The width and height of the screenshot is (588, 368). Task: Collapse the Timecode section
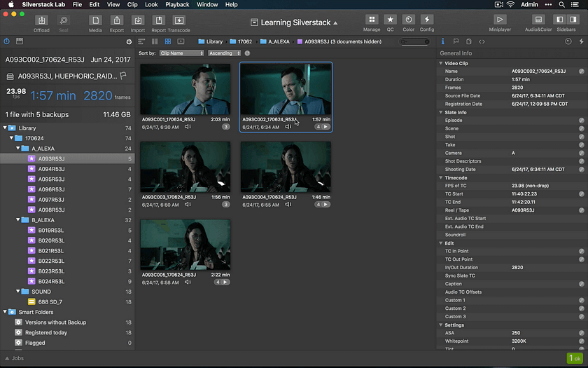pyautogui.click(x=440, y=177)
